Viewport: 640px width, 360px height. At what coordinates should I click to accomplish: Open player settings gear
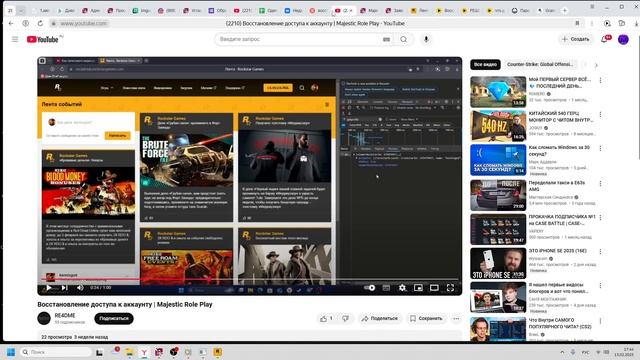(402, 288)
